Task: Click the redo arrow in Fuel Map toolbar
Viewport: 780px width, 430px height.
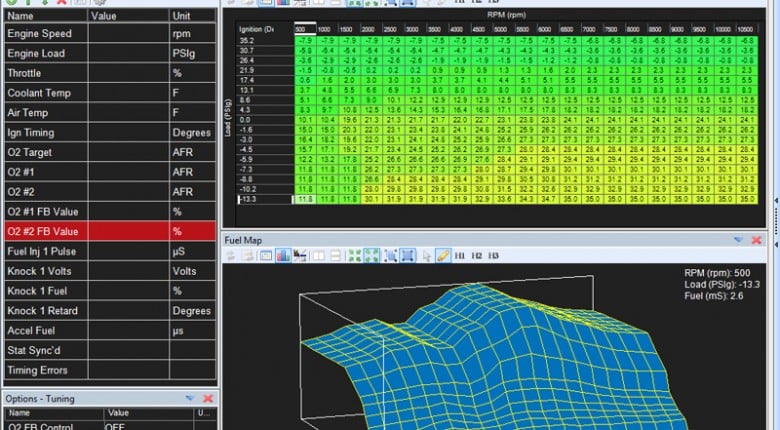Action: pyautogui.click(x=248, y=256)
